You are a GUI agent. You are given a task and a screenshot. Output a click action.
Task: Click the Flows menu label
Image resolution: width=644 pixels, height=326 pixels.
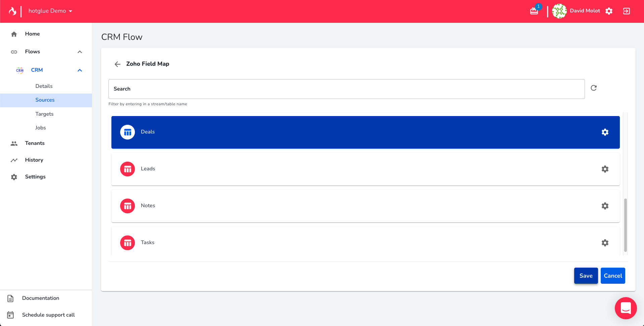tap(33, 52)
